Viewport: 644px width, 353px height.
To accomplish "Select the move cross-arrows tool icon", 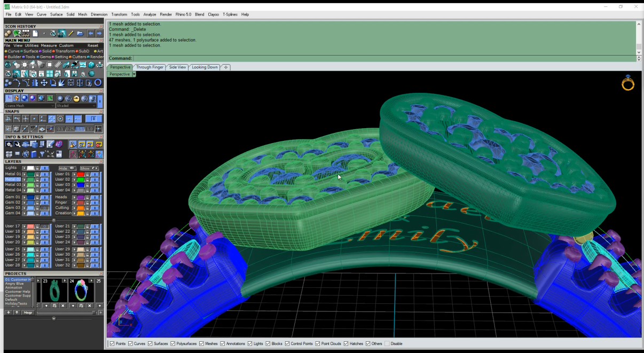I will click(44, 83).
